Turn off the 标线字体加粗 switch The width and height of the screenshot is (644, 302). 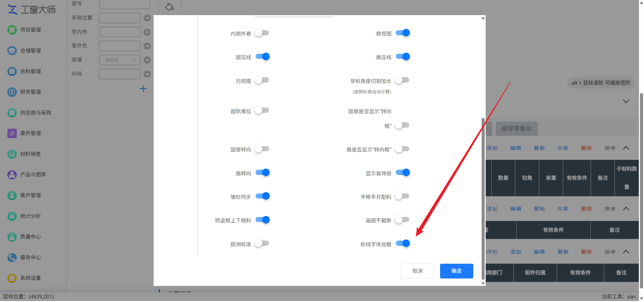(403, 244)
